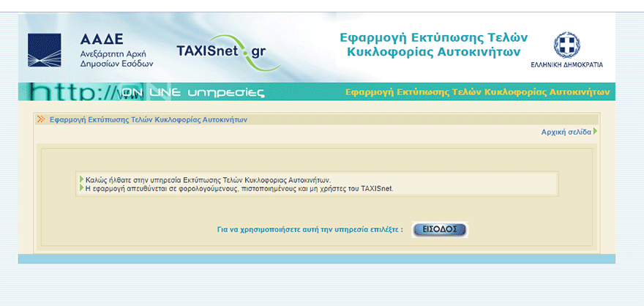Open the Αρχική σελίδα link
644x306 pixels.
click(566, 132)
